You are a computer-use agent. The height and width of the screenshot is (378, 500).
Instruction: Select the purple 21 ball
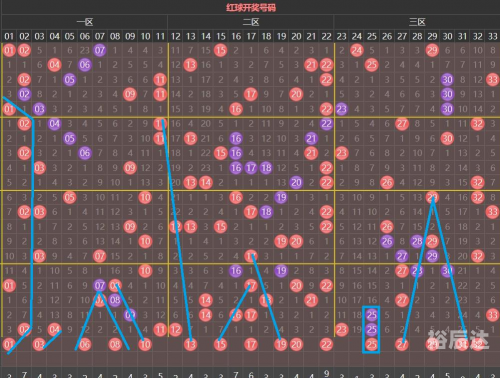click(x=311, y=138)
